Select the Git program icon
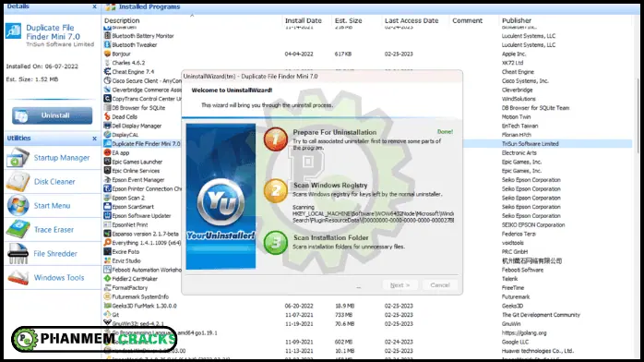Viewport: 644px width, 362px height. click(107, 315)
